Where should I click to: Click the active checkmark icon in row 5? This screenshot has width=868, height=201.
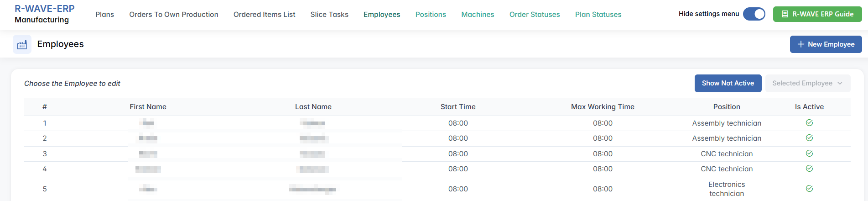(x=809, y=189)
